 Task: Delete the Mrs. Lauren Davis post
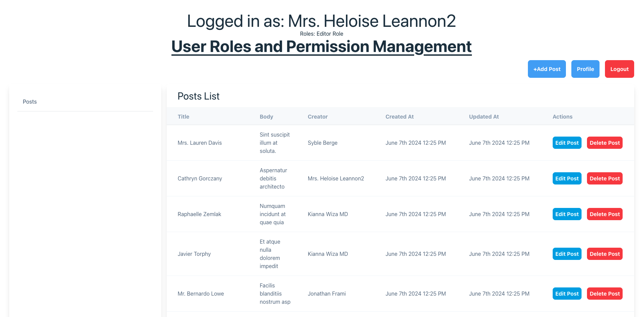coord(604,143)
